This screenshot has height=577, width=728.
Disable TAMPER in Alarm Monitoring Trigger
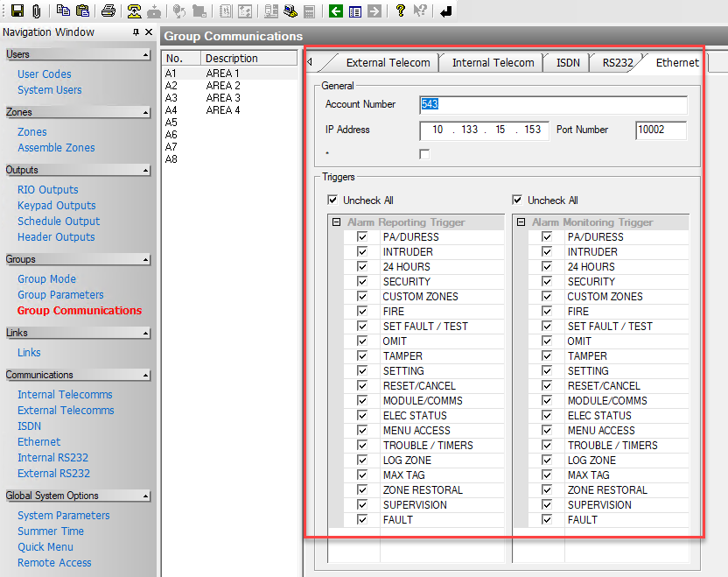click(547, 356)
